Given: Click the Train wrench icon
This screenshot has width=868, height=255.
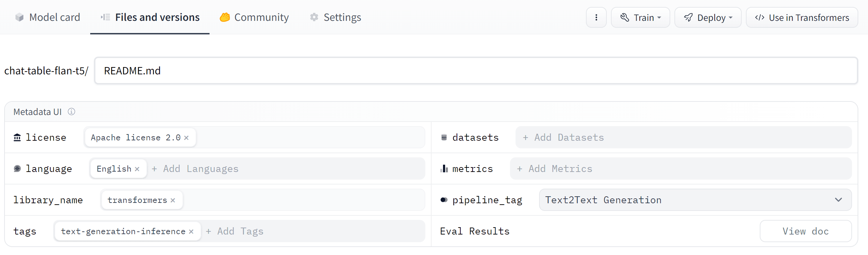Looking at the screenshot, I should [624, 17].
